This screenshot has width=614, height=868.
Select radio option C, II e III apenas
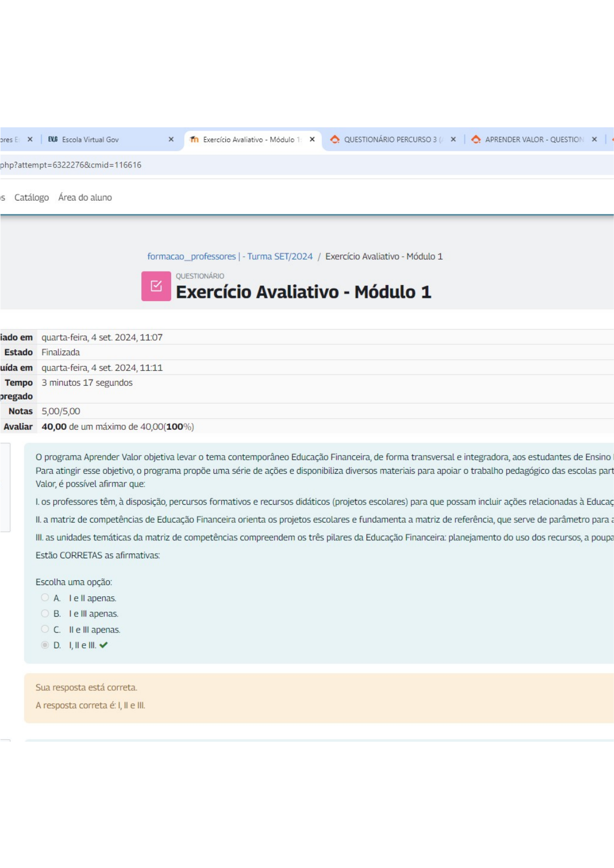[45, 629]
